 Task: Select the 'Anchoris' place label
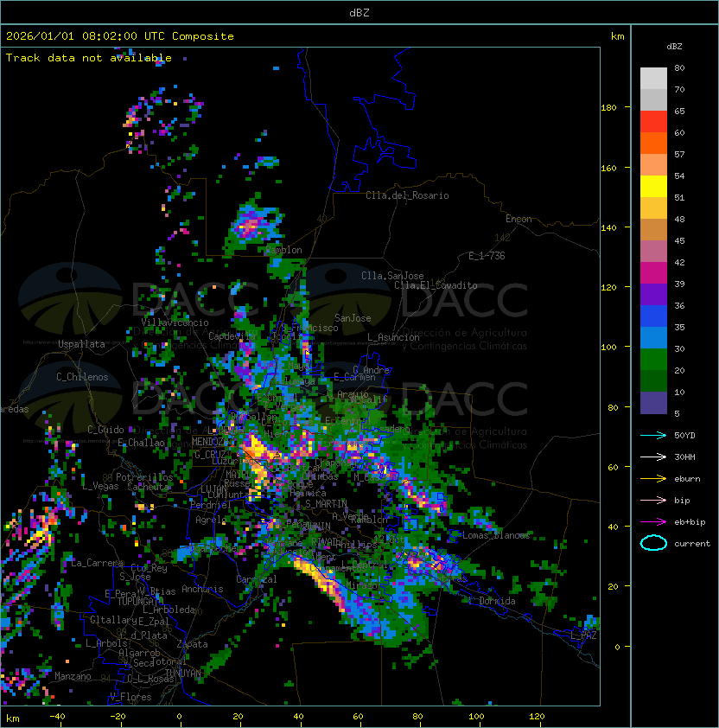(x=202, y=589)
